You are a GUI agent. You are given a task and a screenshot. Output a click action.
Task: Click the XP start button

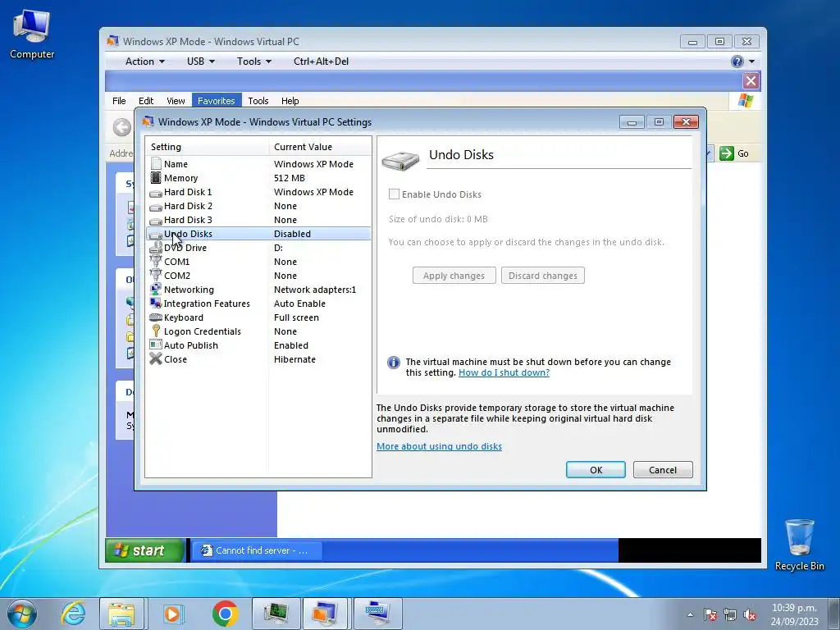(x=144, y=550)
